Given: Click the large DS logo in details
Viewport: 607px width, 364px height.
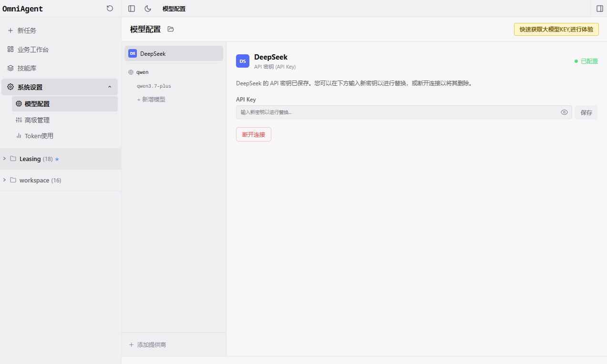Looking at the screenshot, I should click(x=243, y=61).
